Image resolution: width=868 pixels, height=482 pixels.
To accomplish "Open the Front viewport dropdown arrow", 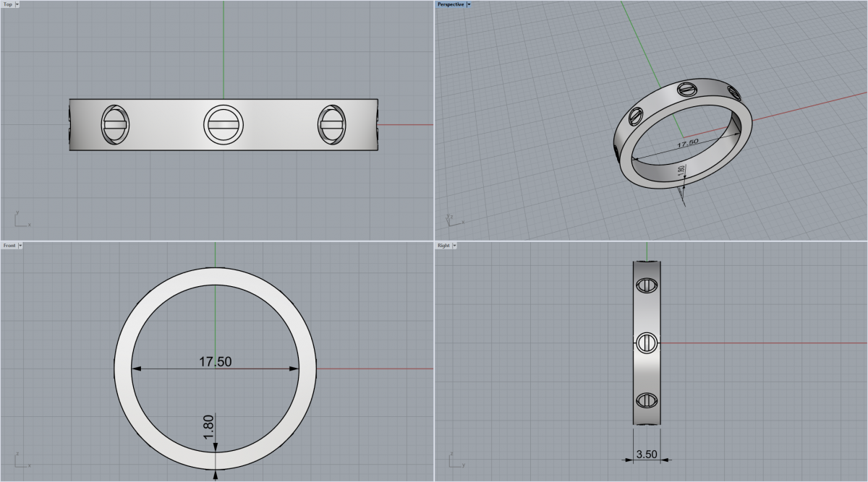I will point(20,246).
